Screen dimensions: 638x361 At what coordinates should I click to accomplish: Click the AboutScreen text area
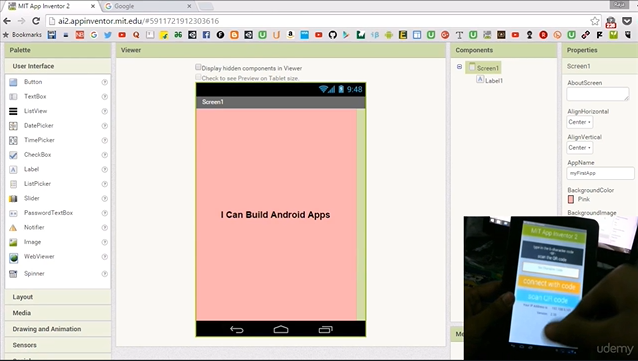click(x=598, y=94)
